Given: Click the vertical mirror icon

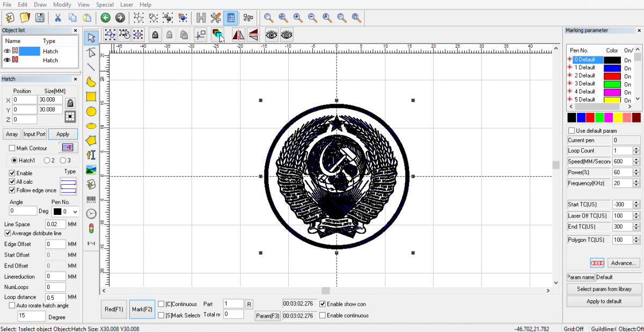Looking at the screenshot, I should [253, 35].
